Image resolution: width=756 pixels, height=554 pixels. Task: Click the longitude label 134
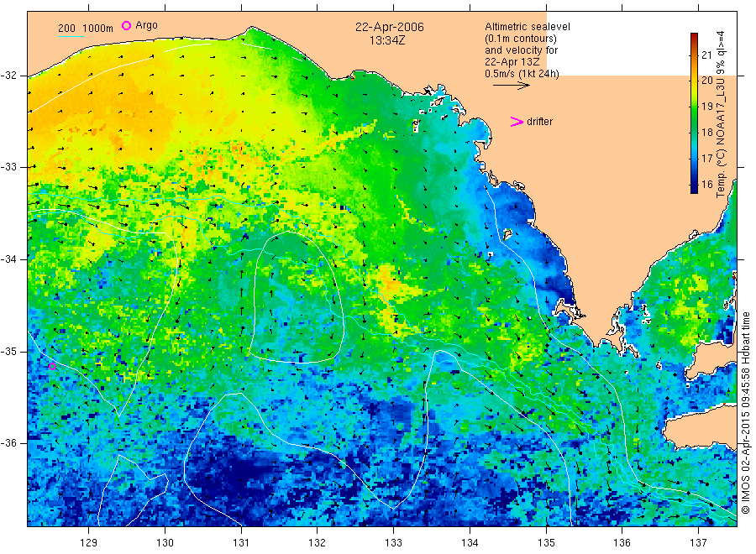[470, 543]
